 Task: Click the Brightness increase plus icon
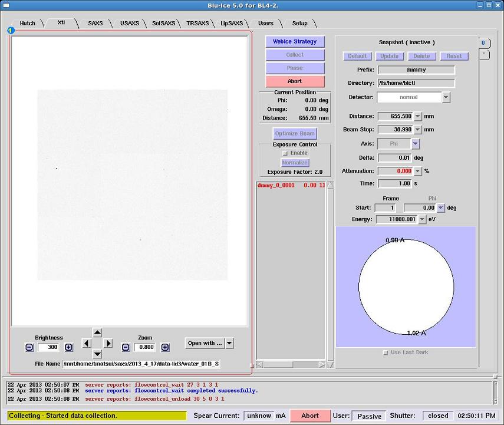click(x=68, y=347)
